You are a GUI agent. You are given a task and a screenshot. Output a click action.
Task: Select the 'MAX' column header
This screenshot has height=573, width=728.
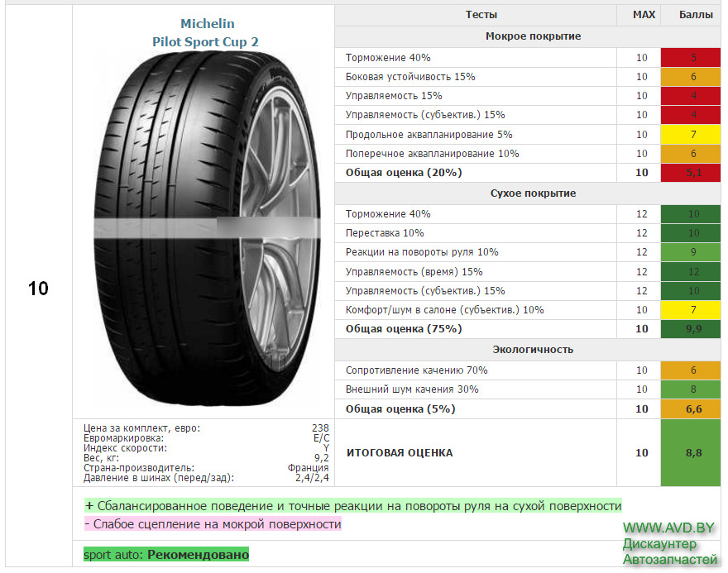[x=644, y=15]
